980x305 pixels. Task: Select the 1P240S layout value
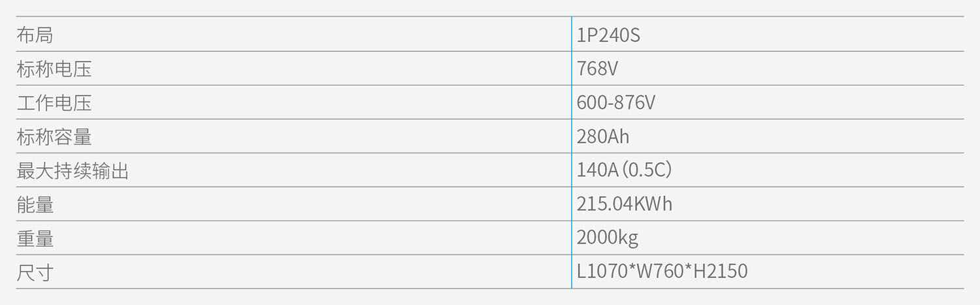pos(608,35)
